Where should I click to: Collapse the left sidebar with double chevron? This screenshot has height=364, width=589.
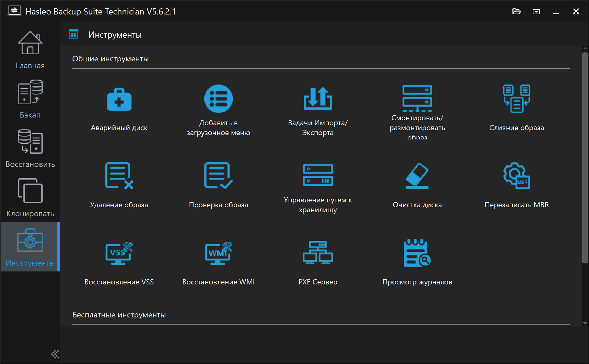(55, 354)
